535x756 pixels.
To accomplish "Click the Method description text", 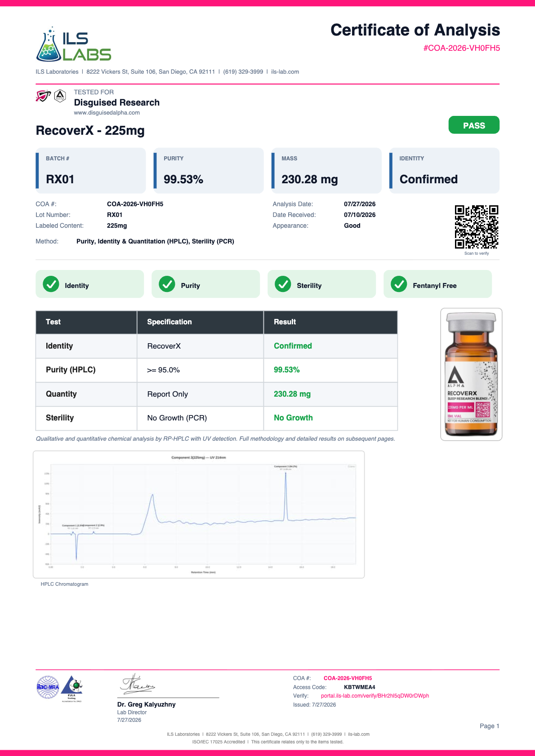I will [155, 241].
